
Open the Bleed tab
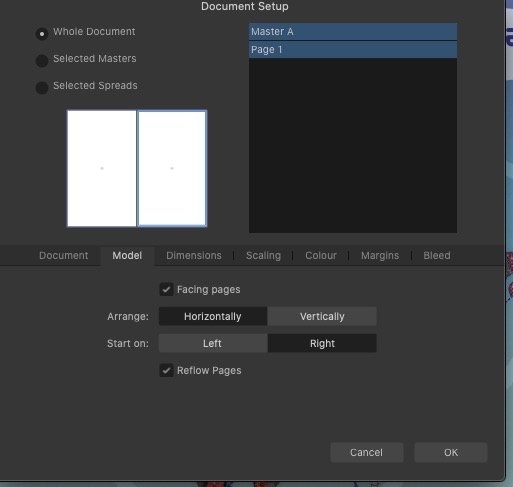tap(437, 255)
